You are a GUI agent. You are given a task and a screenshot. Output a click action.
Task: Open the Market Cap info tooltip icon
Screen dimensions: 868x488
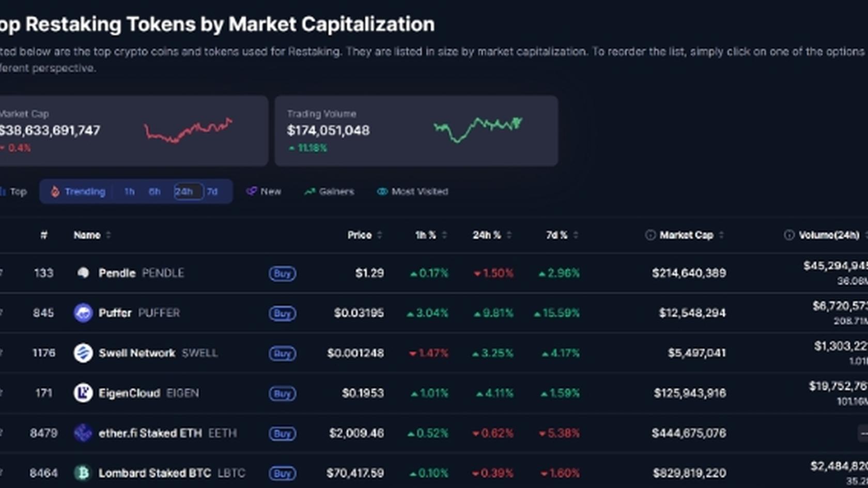[x=650, y=235]
